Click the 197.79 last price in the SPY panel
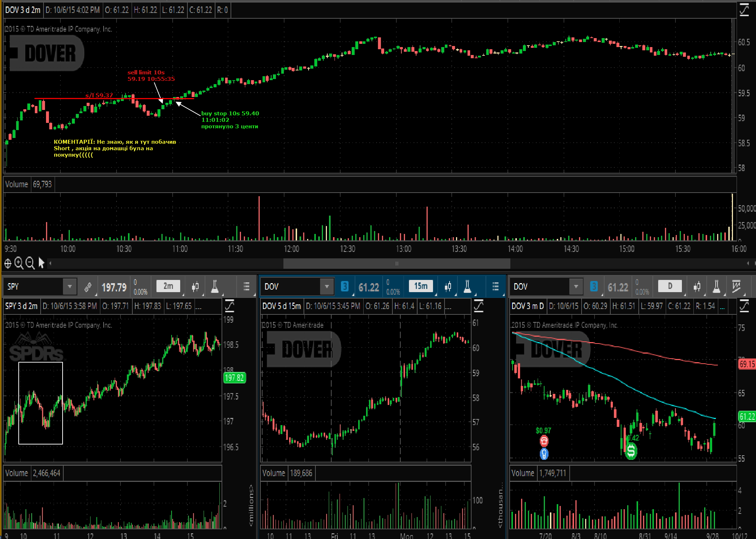 tap(114, 287)
